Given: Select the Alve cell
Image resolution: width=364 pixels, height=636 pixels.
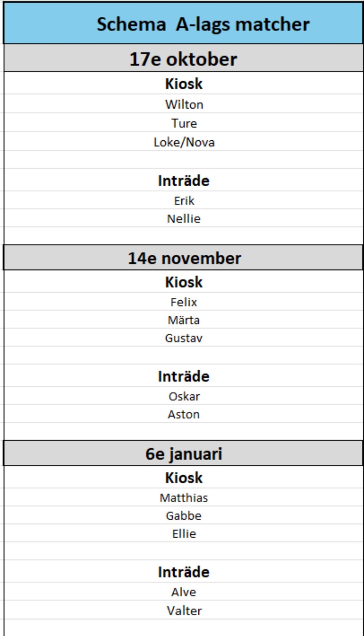Looking at the screenshot, I should (x=184, y=592).
